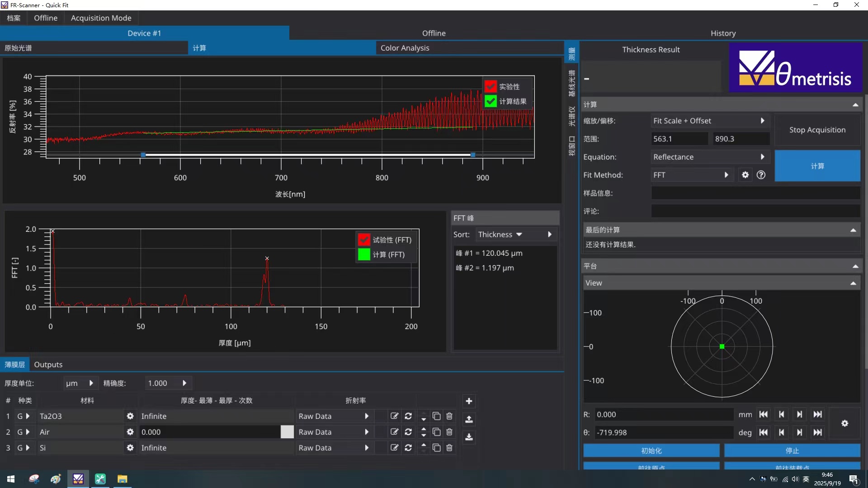Toggle 实验性 curve in reflectance chart
This screenshot has height=488, width=868.
(x=491, y=86)
